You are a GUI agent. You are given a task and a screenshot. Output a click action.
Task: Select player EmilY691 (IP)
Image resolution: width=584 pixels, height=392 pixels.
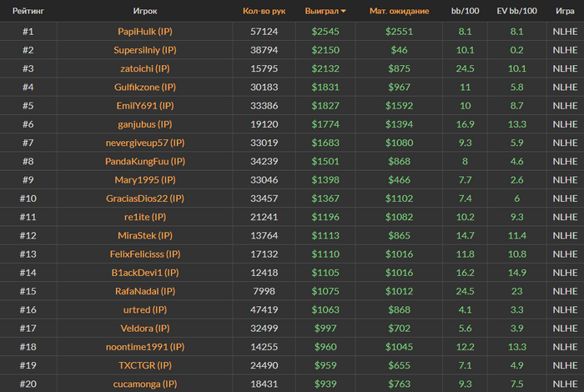(145, 106)
